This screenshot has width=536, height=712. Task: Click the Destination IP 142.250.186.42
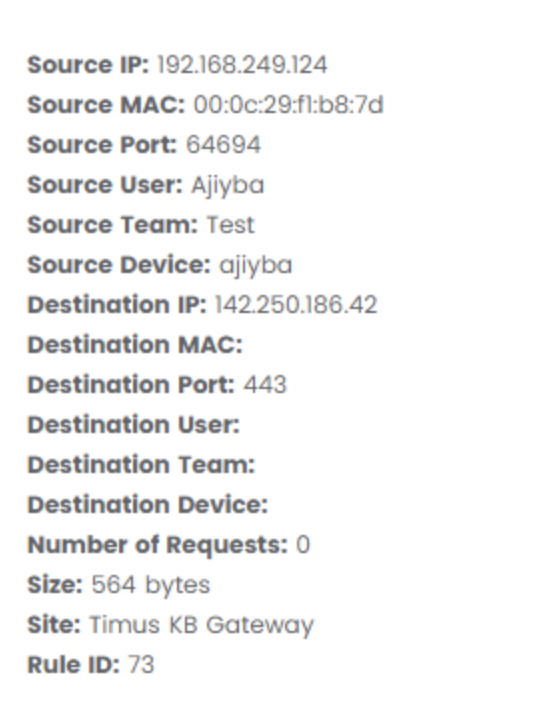pyautogui.click(x=296, y=305)
